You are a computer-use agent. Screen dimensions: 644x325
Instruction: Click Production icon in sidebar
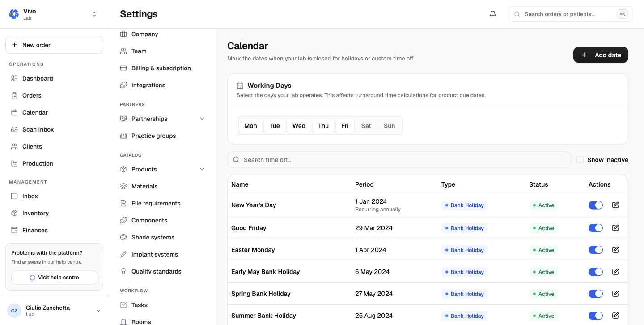tap(14, 163)
